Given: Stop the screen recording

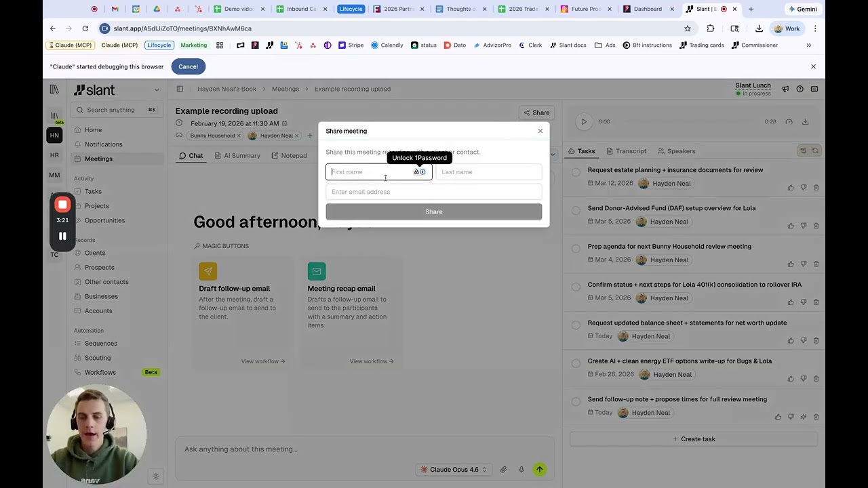Looking at the screenshot, I should pos(62,205).
